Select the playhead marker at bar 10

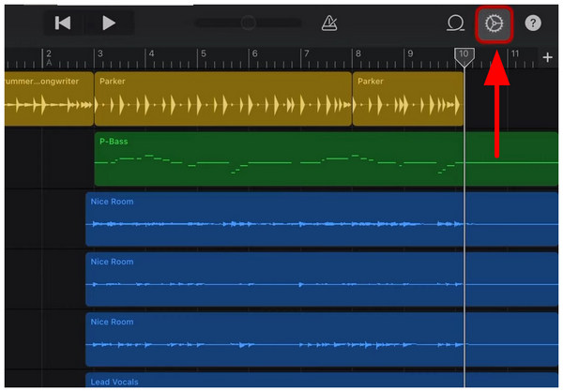click(464, 57)
